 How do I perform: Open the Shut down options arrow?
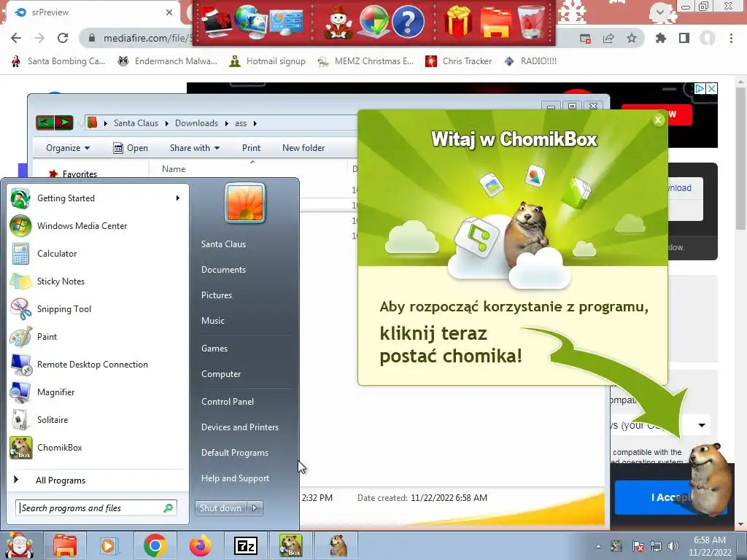(x=255, y=508)
